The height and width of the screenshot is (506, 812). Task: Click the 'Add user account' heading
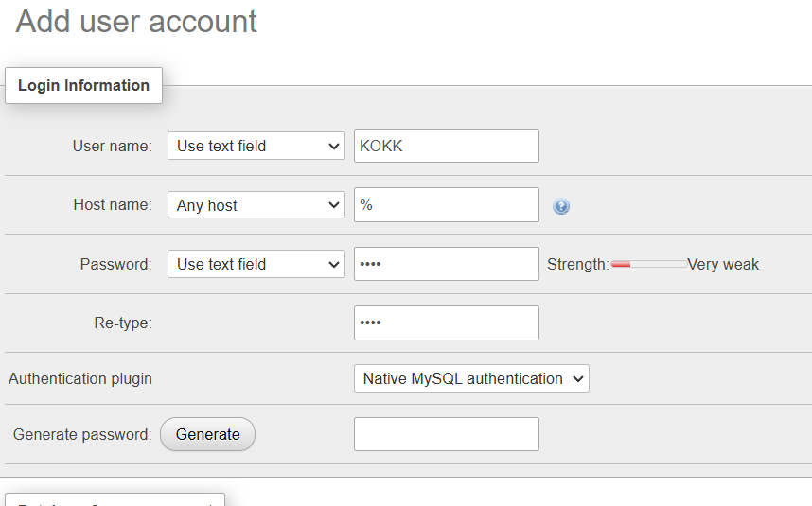pyautogui.click(x=136, y=22)
